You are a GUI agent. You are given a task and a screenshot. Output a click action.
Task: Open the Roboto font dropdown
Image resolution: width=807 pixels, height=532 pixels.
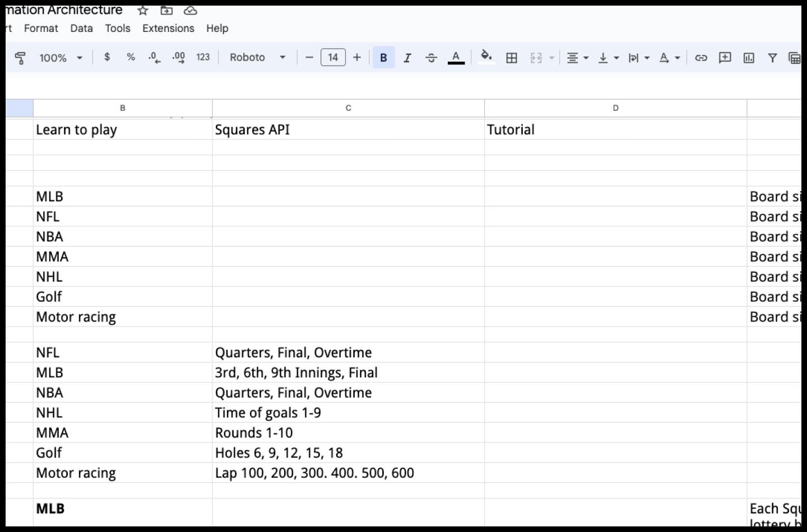pyautogui.click(x=257, y=57)
